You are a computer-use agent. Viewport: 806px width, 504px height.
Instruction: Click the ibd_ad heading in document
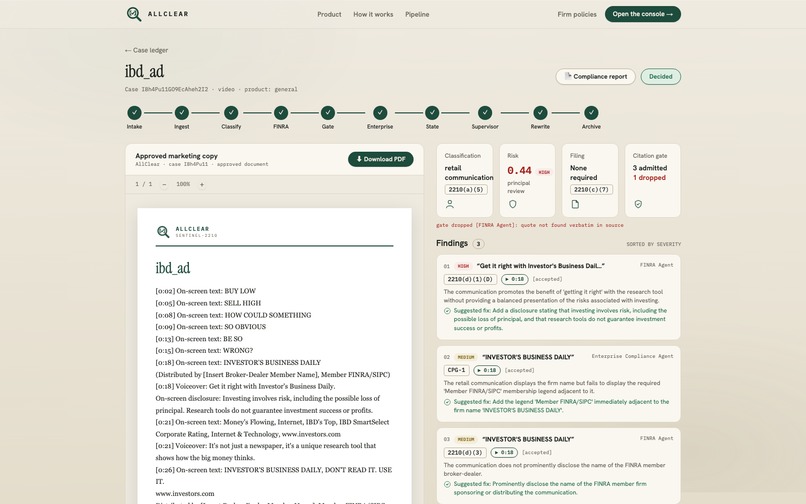coord(173,268)
